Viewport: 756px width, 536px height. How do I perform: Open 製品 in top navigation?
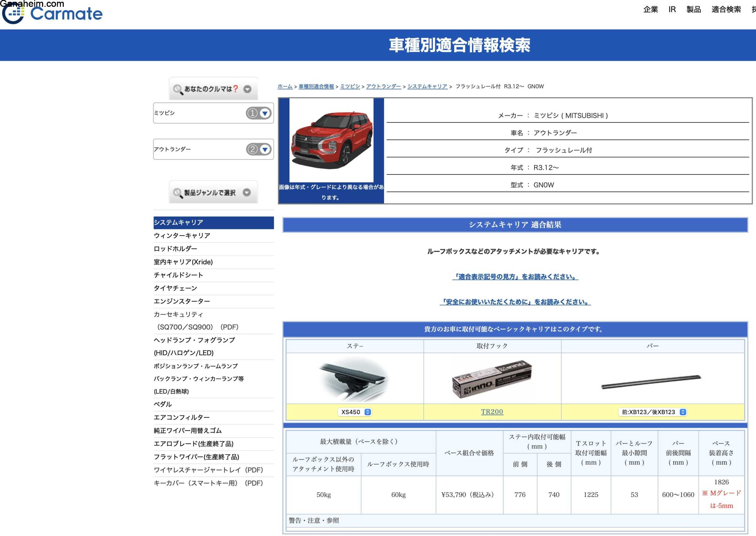pos(693,9)
